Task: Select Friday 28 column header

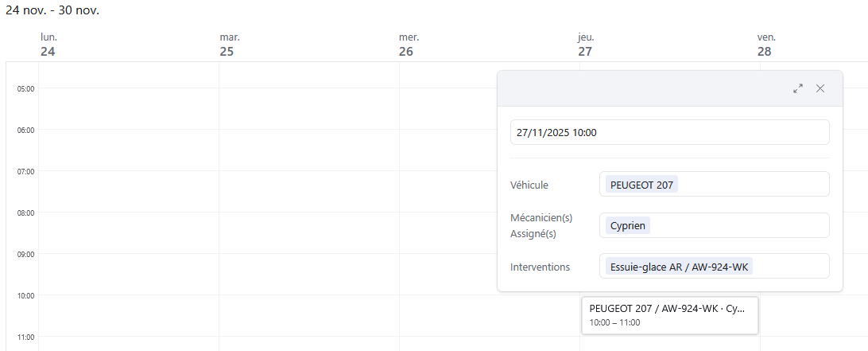Action: tap(766, 45)
